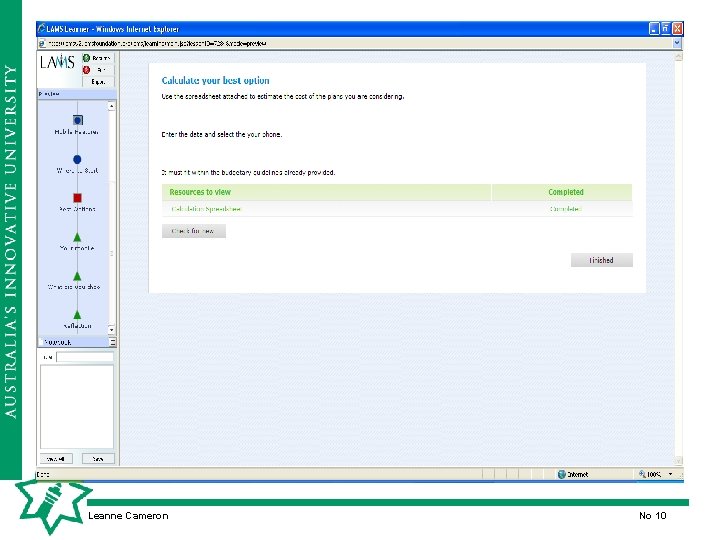Viewport: 720px width, 540px height.
Task: Open the address bar dropdown arrow
Action: pos(677,43)
